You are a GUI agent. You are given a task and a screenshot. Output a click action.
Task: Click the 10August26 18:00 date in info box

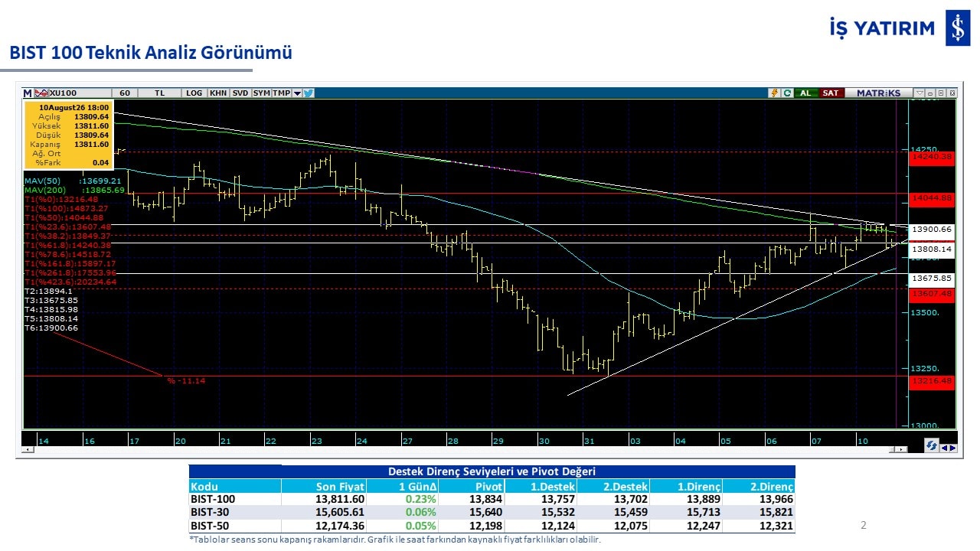click(74, 108)
